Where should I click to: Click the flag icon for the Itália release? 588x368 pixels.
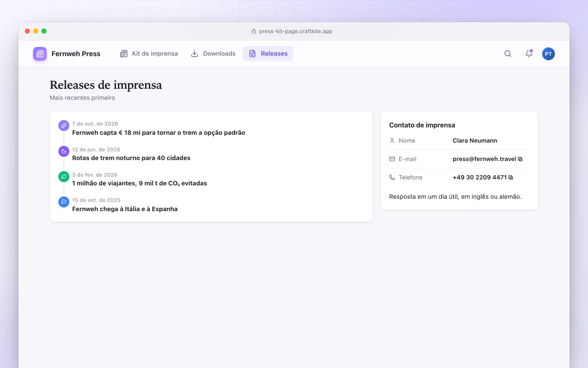coord(64,202)
